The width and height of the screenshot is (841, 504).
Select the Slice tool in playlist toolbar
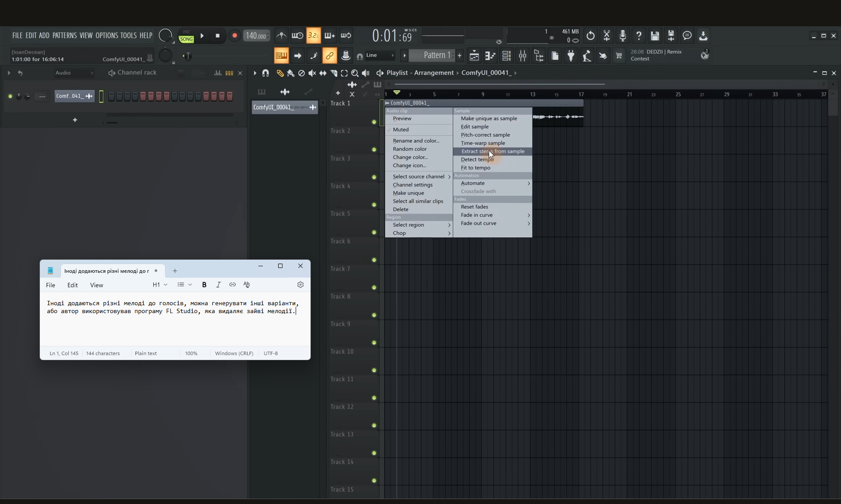[x=333, y=73]
